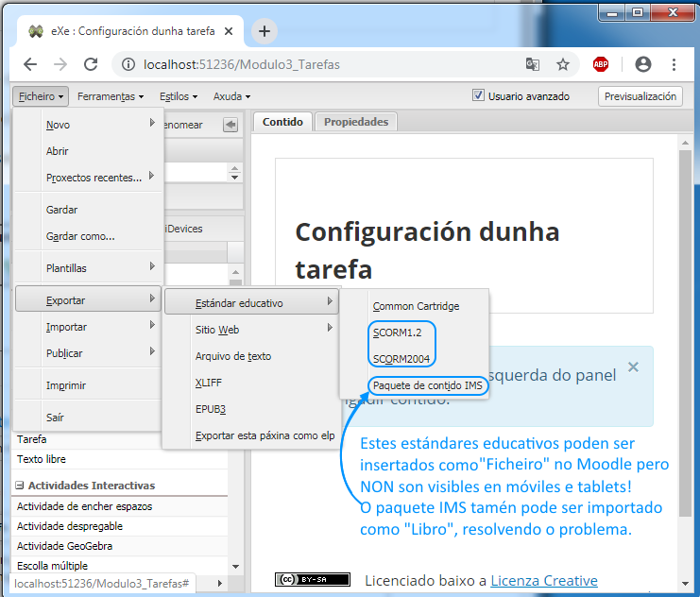Open the Chrome profile avatar
This screenshot has width=700, height=597.
click(x=643, y=65)
